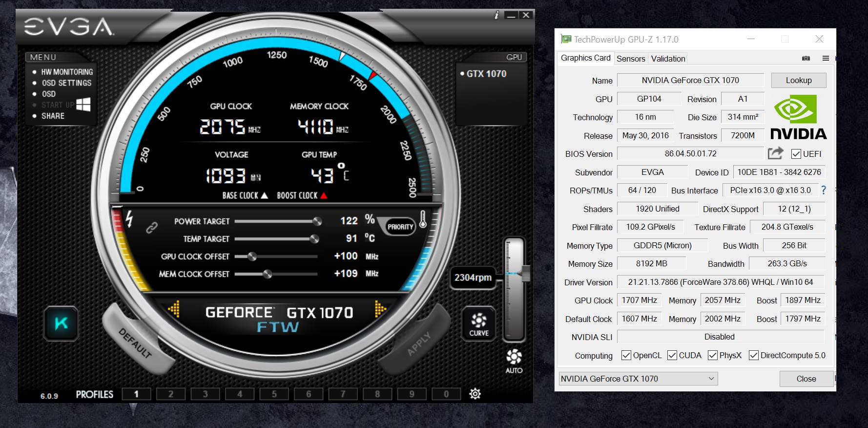This screenshot has height=428, width=868.
Task: Click the TEMP TARGET slider handle
Action: point(314,239)
